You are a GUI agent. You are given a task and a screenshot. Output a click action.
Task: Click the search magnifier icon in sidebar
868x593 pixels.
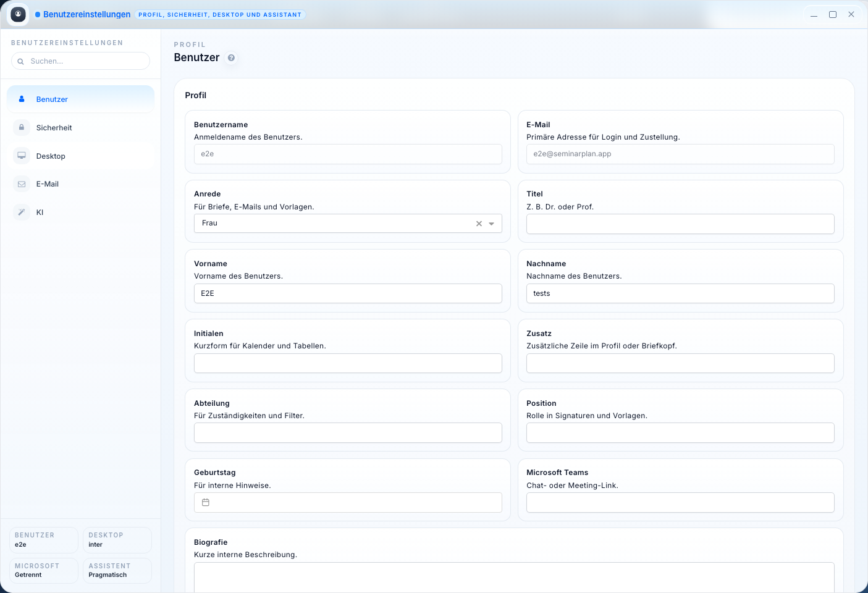(x=20, y=61)
